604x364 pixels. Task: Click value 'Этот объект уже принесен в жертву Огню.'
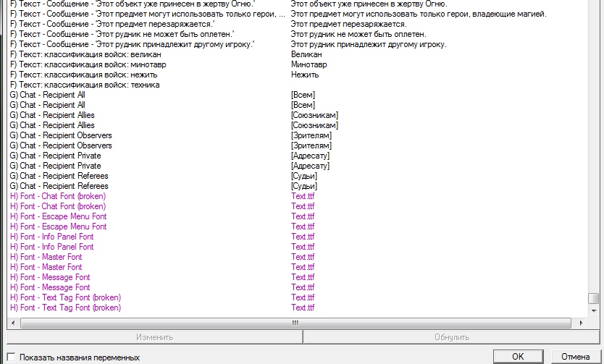[x=369, y=4]
